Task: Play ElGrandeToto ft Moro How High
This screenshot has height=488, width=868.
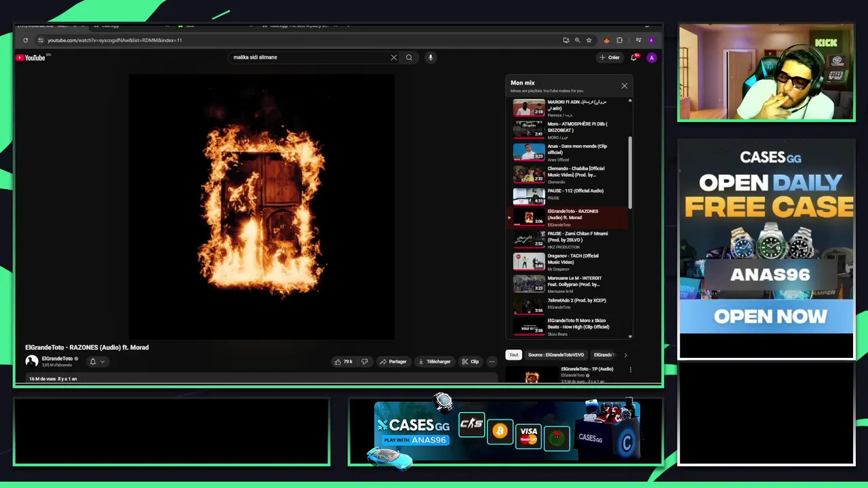Action: (568, 327)
